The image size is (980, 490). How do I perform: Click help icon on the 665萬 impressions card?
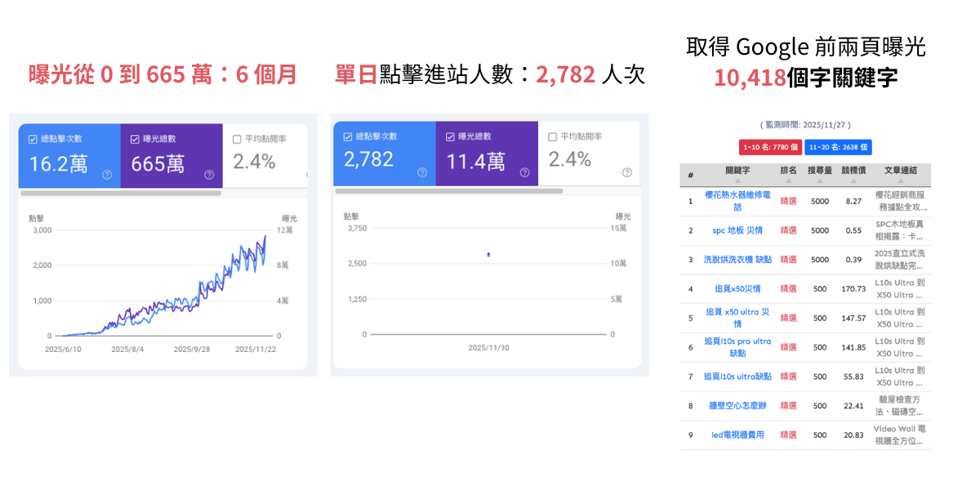click(209, 174)
